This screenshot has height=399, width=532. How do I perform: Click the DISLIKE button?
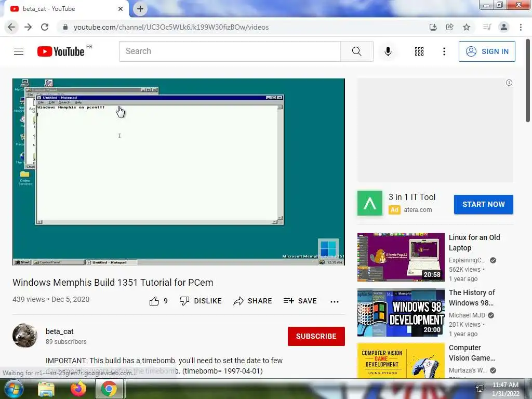201,301
